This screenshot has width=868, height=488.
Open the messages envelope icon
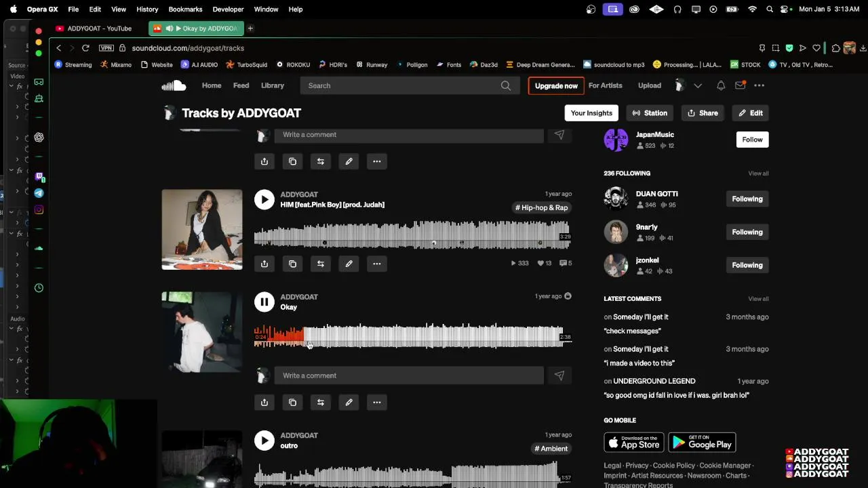point(740,85)
